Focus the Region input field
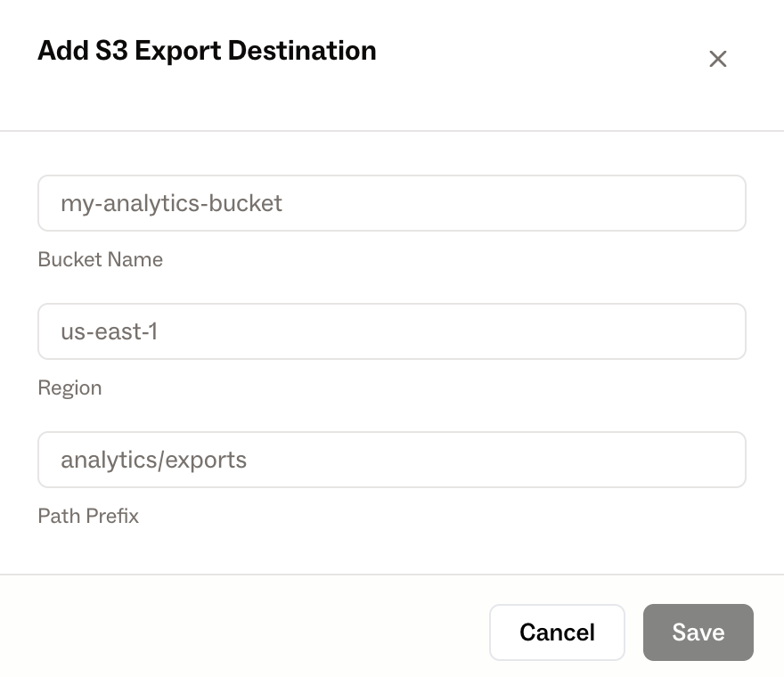The image size is (784, 677). pos(391,331)
